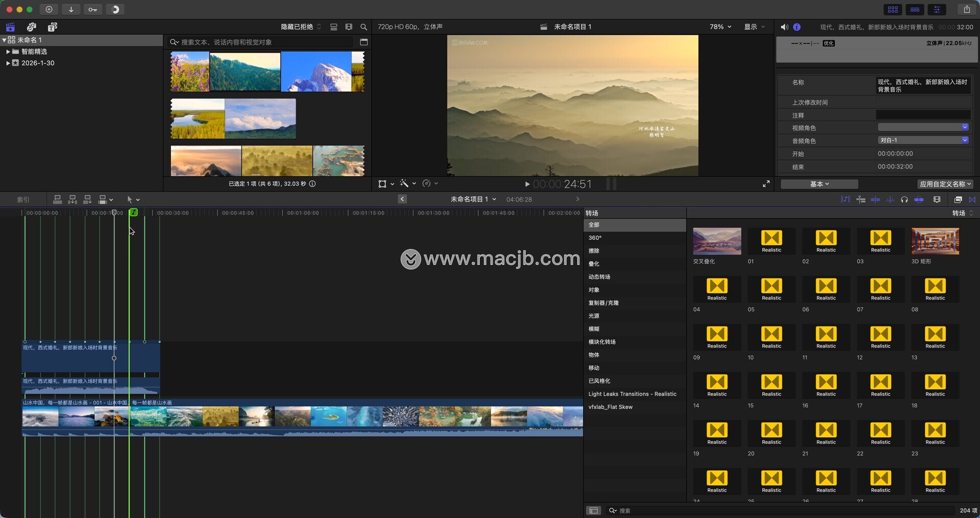Click the 索引 index button
Viewport: 980px width, 518px height.
coord(23,200)
